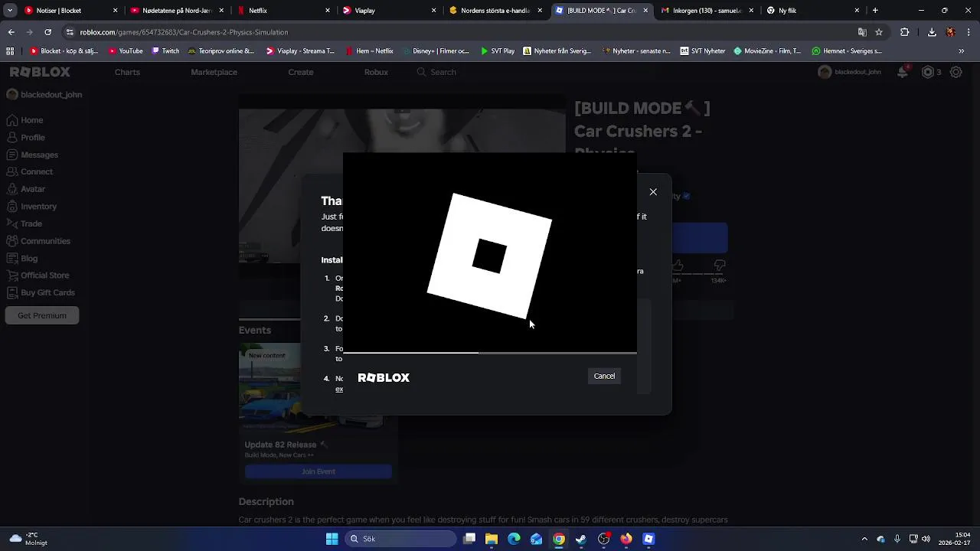Open volume control in system tray
Viewport: 980px width, 551px height.
926,539
